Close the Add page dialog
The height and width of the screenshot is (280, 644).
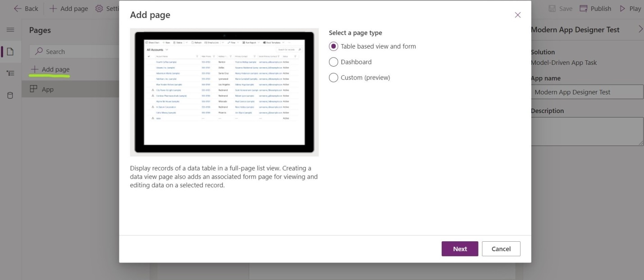click(x=517, y=15)
